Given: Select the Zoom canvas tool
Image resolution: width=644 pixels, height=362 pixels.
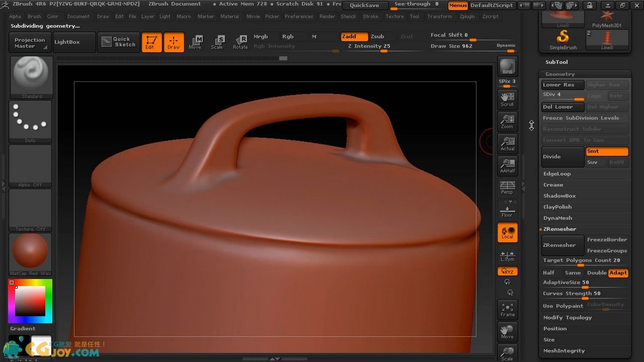Looking at the screenshot, I should 507,121.
